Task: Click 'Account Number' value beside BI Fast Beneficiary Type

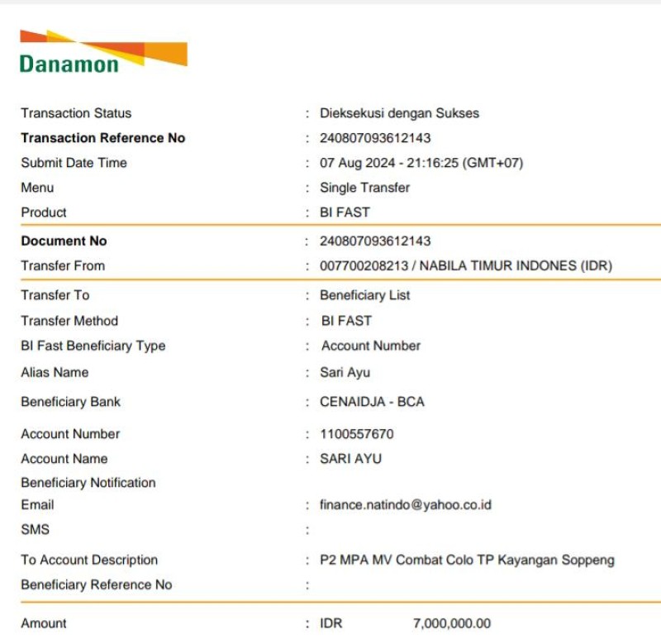Action: click(x=371, y=346)
